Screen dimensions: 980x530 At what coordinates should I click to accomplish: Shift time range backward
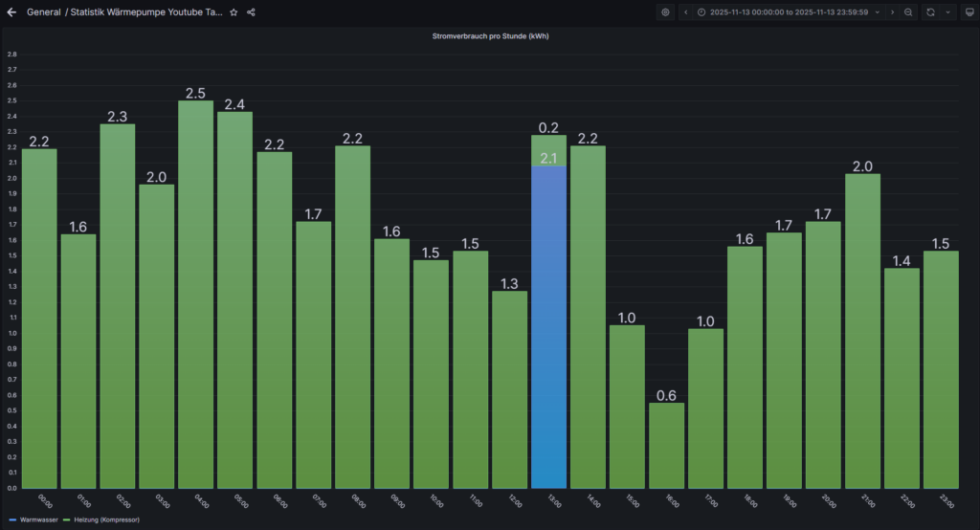click(685, 12)
